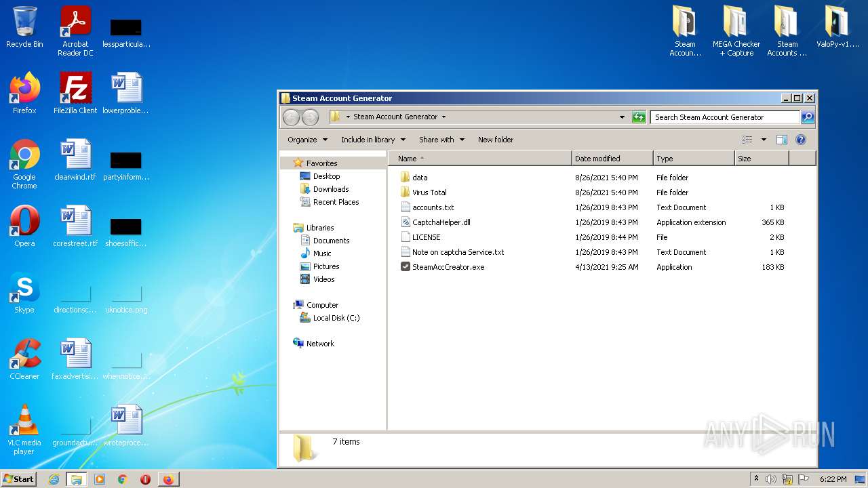Select Note on captcha Service.txt
Viewport: 868px width, 488px height.
point(458,252)
